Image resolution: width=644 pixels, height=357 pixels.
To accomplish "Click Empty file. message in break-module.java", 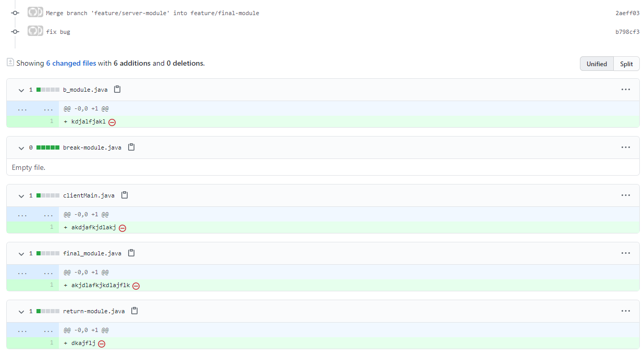I will [29, 167].
